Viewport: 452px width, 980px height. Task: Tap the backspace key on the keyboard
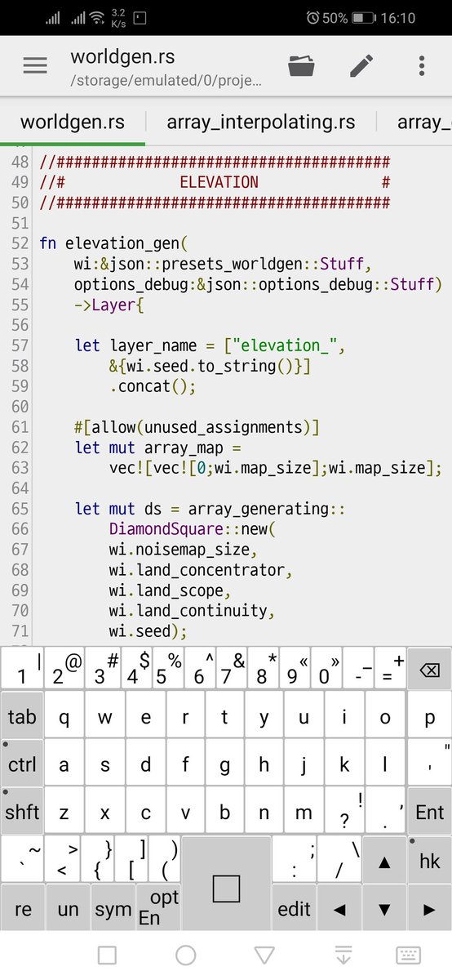tap(429, 670)
